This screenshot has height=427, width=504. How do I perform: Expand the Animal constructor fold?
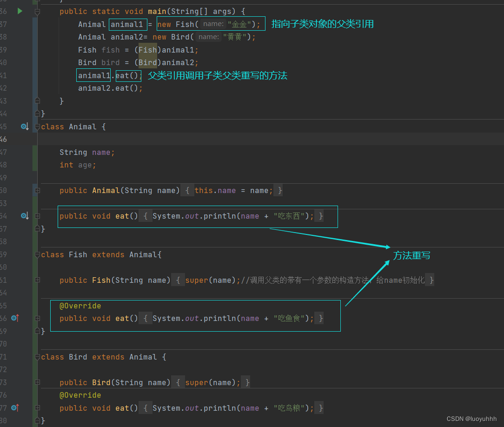click(37, 190)
